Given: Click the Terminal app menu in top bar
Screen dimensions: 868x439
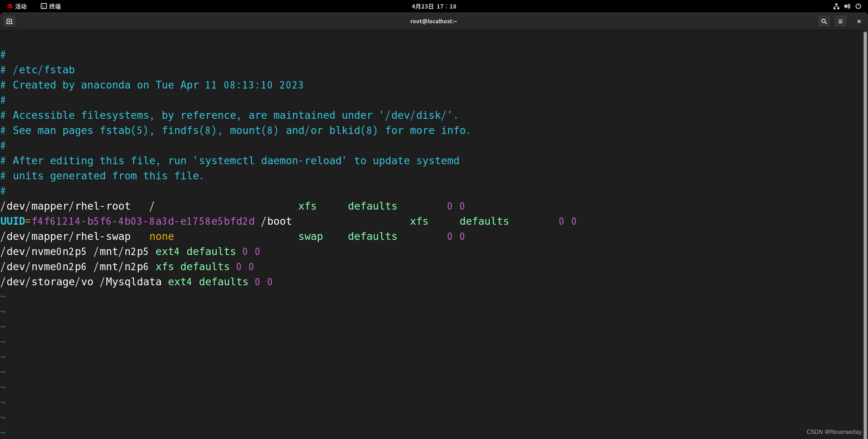Looking at the screenshot, I should (x=51, y=6).
